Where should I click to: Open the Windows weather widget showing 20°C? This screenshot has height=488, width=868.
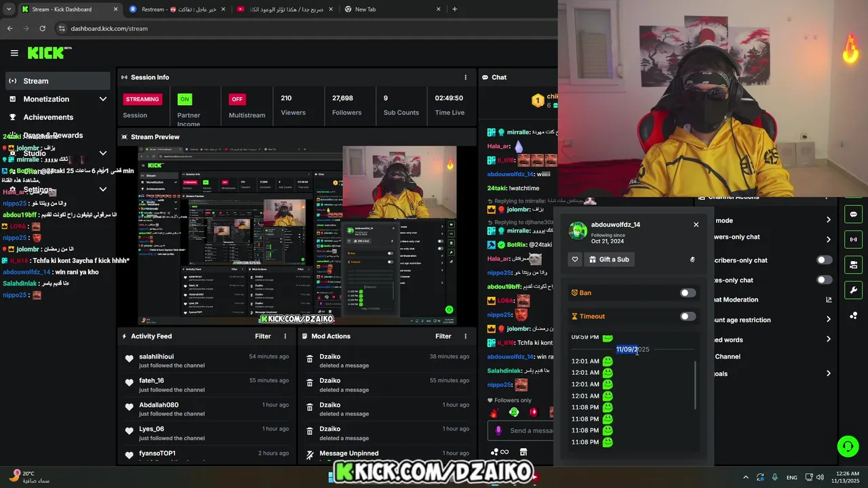[x=31, y=477]
